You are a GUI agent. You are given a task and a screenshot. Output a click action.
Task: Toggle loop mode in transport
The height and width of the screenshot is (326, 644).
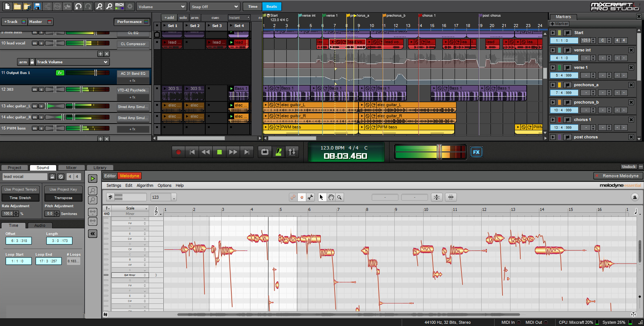coord(265,152)
